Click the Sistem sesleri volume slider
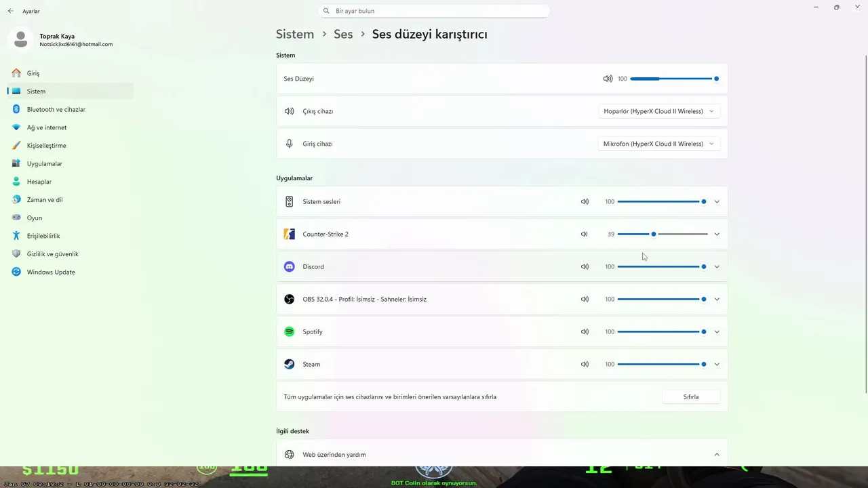This screenshot has width=868, height=488. tap(663, 201)
